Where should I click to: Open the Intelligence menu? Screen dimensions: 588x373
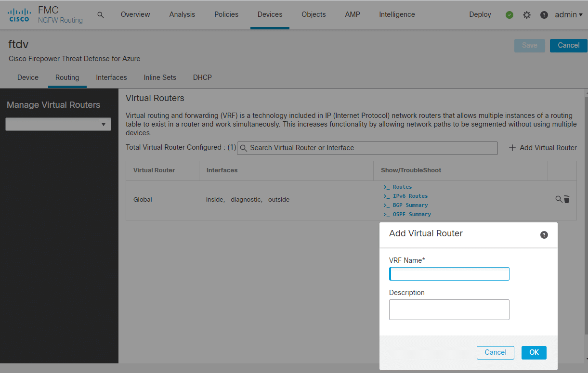397,14
